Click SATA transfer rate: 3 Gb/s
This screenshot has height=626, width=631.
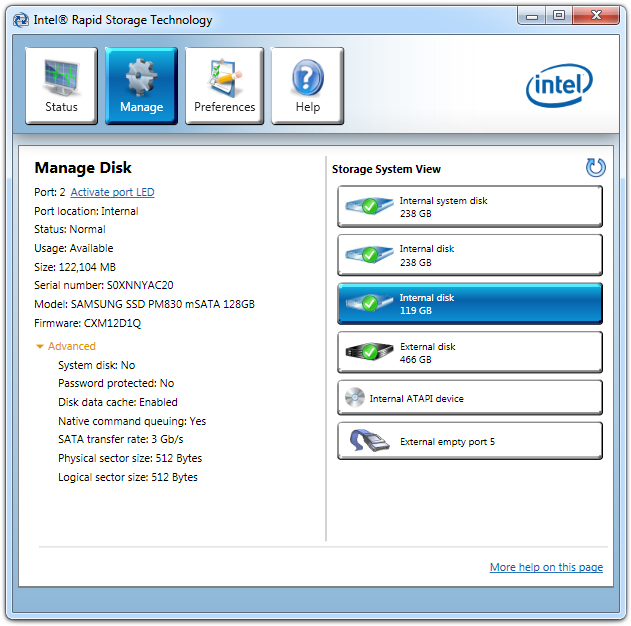pos(121,439)
